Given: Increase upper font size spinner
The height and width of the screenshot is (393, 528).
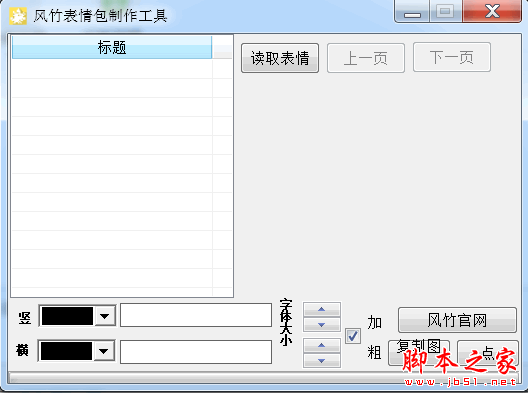Looking at the screenshot, I should pos(322,309).
